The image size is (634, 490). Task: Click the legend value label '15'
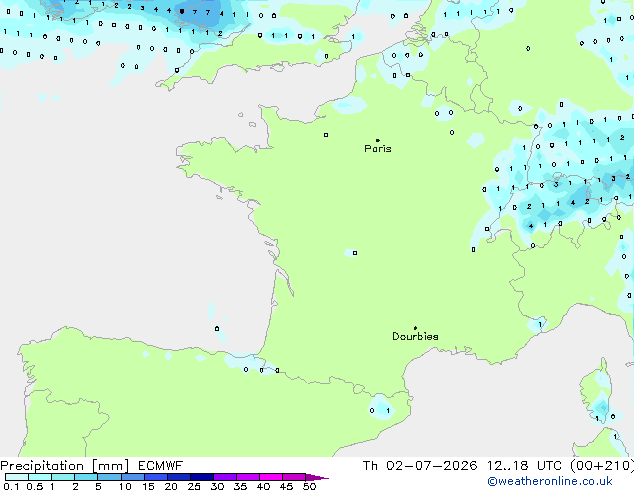[x=148, y=486]
